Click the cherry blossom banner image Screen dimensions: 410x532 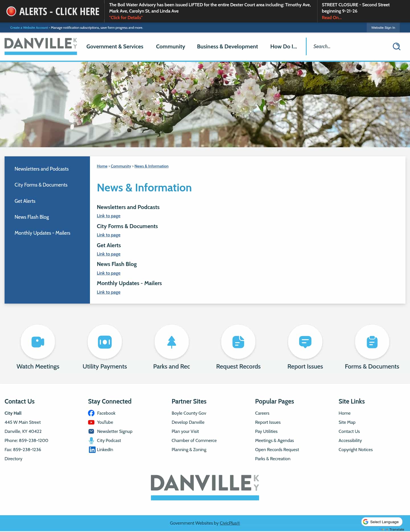pos(205,104)
